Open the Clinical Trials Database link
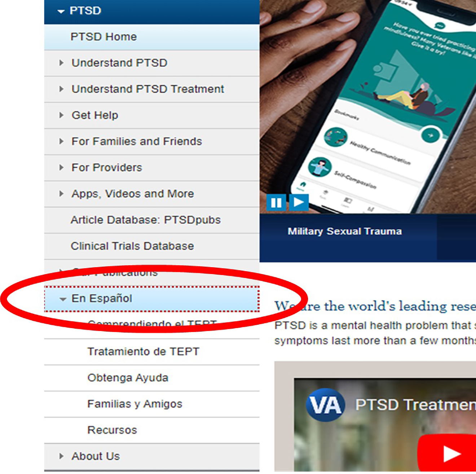Screen dimensions: 476x474 pos(152,246)
